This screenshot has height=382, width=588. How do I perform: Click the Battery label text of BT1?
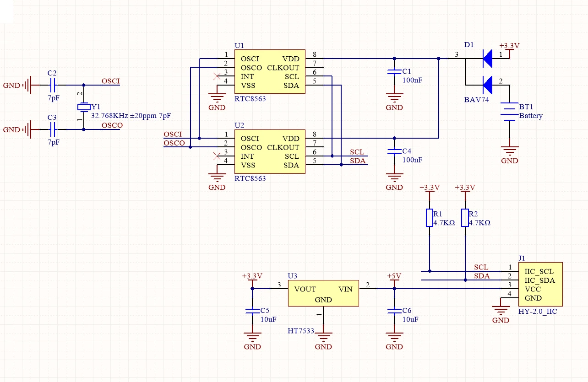pos(531,116)
